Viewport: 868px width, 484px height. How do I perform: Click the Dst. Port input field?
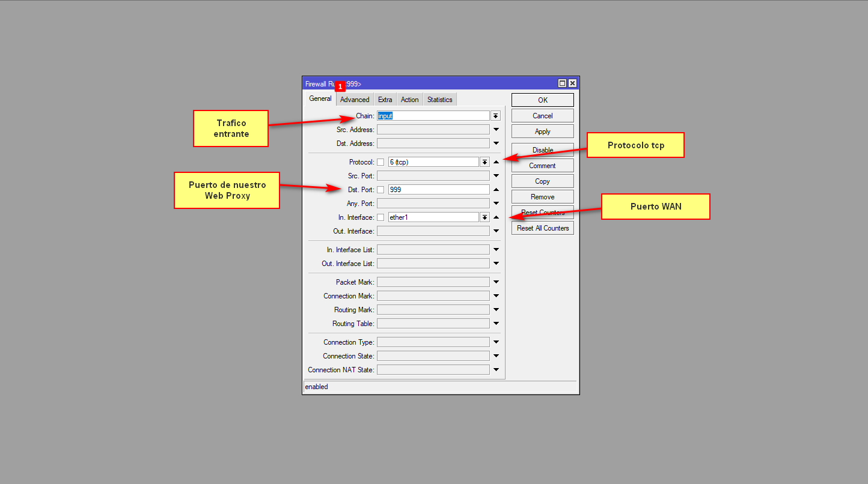(438, 190)
